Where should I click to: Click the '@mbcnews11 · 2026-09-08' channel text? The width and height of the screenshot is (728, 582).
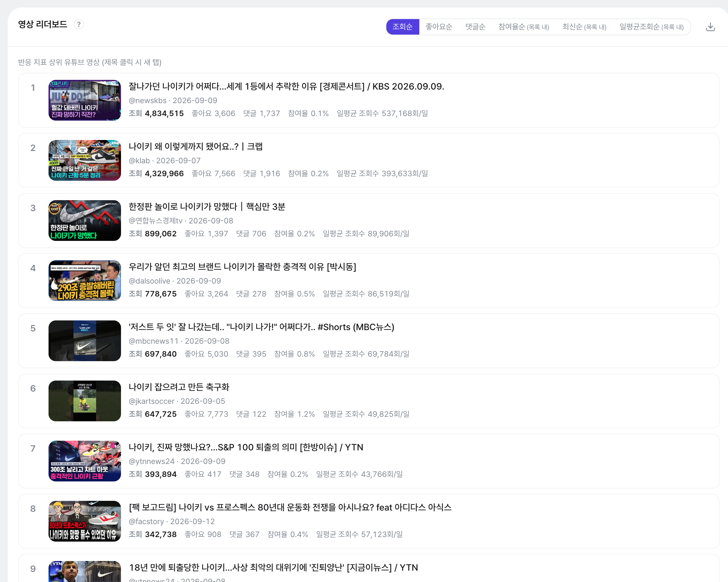pyautogui.click(x=179, y=341)
